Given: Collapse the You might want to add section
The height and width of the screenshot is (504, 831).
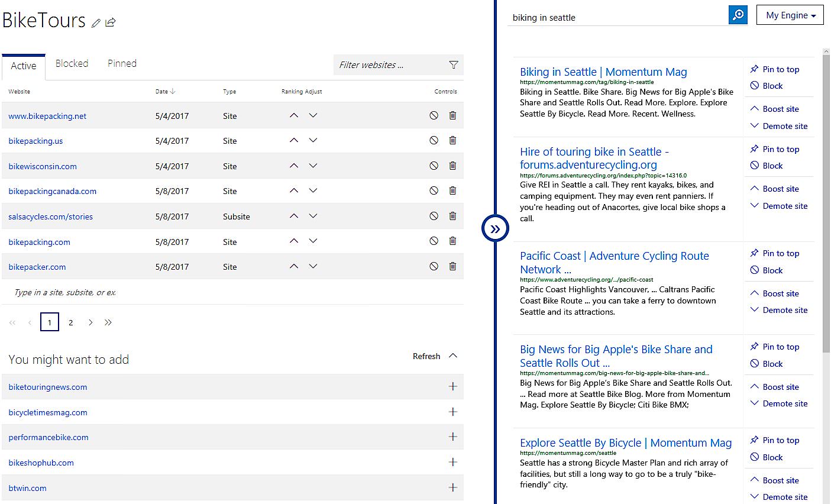Looking at the screenshot, I should 453,356.
